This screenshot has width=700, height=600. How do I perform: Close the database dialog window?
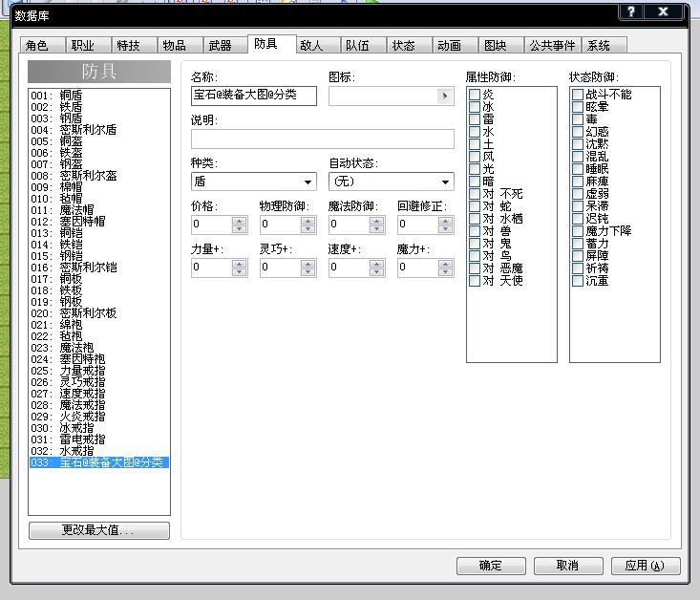[x=664, y=12]
